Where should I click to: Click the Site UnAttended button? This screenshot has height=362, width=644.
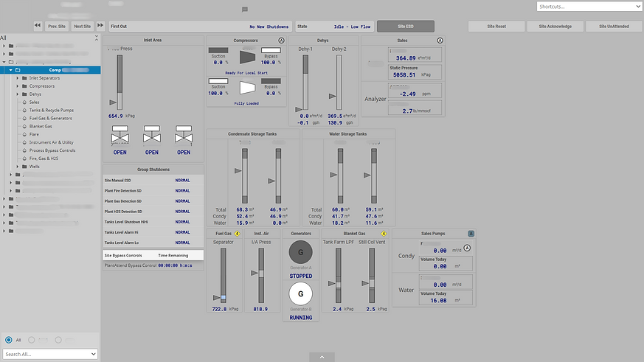tap(614, 27)
